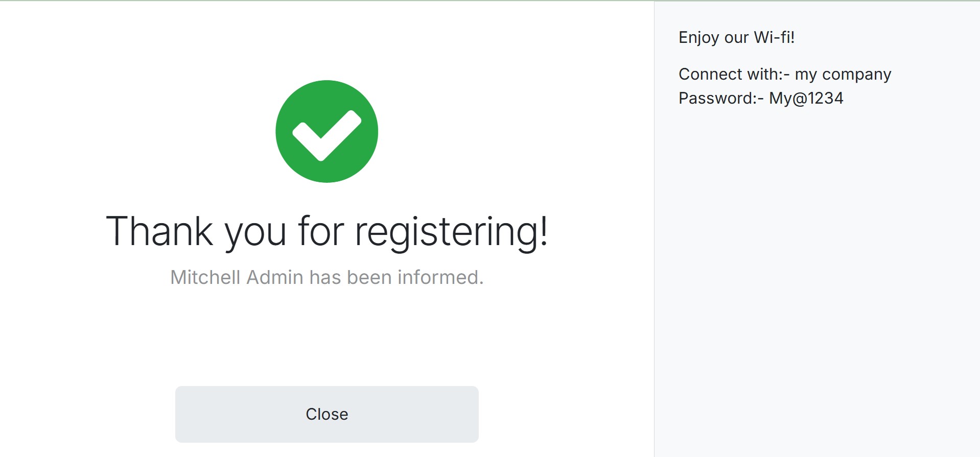Click the word "registering!" in the heading

[451, 232]
